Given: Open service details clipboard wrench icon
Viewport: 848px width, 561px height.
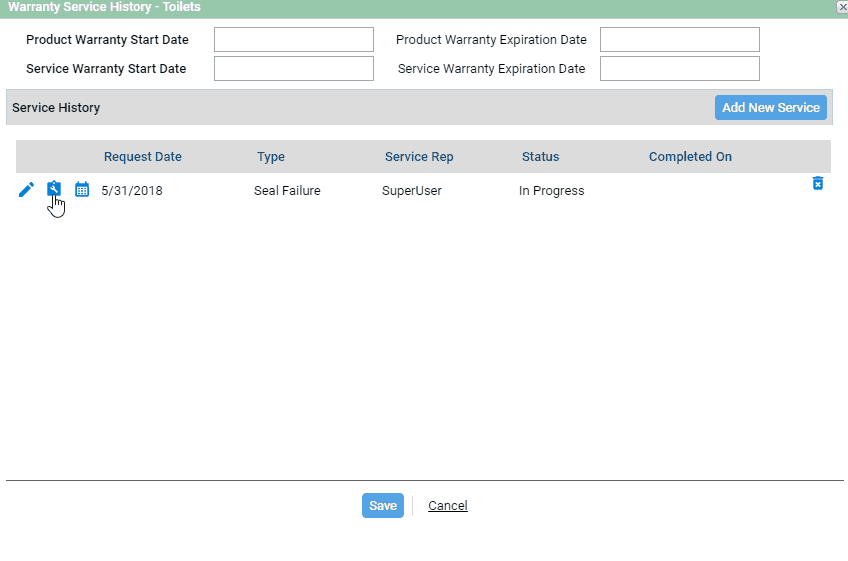Looking at the screenshot, I should [54, 188].
